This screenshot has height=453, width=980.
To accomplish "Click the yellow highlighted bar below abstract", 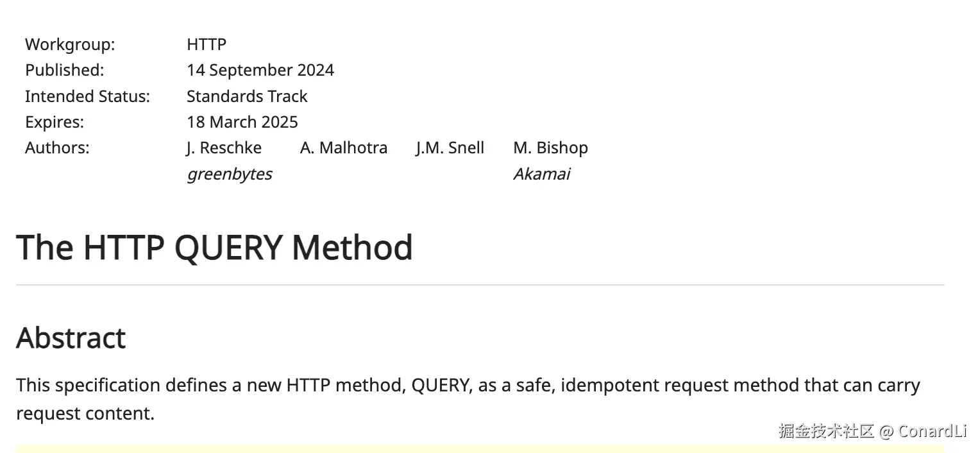I will (480, 449).
